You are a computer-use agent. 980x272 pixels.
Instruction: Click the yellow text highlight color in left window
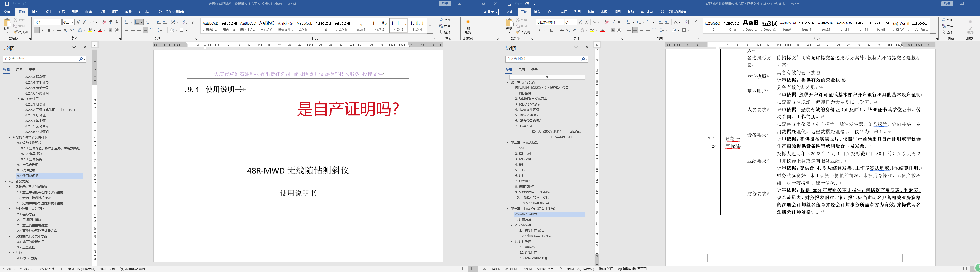pos(90,30)
